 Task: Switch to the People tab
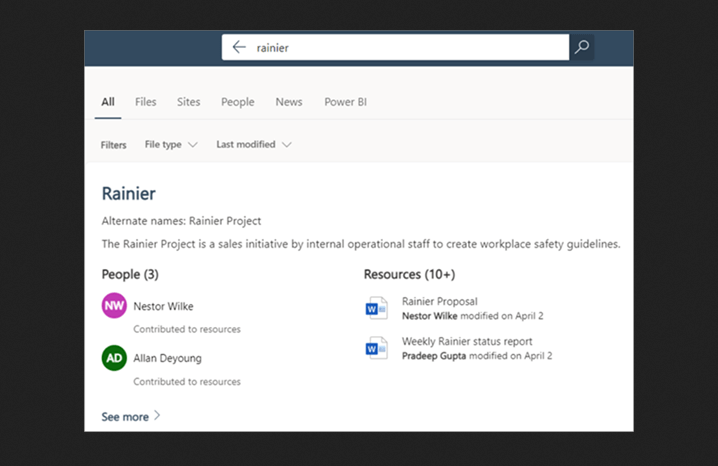point(238,102)
